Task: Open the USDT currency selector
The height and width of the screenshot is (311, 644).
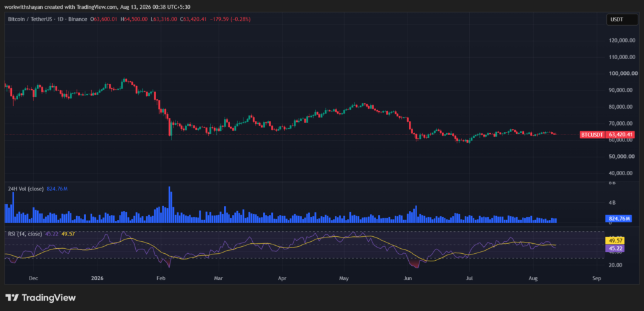Action: (x=621, y=19)
